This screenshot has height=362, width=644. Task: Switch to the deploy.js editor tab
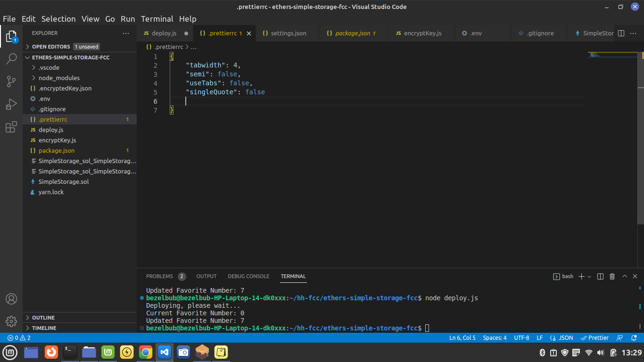coord(165,33)
